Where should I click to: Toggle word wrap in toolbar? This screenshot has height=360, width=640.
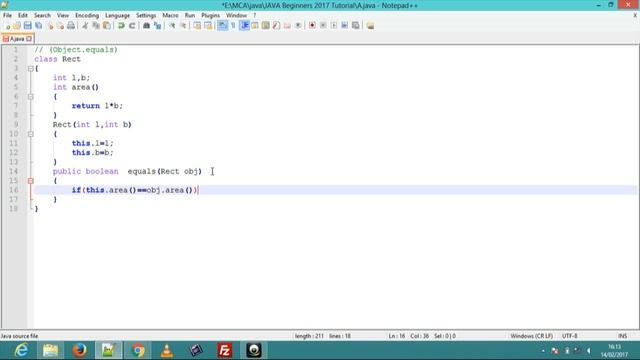coord(222,26)
